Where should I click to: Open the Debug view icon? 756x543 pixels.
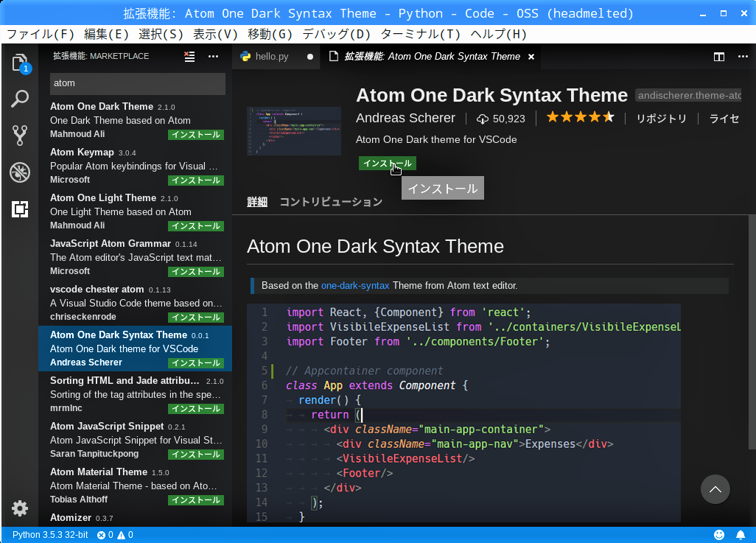click(20, 172)
